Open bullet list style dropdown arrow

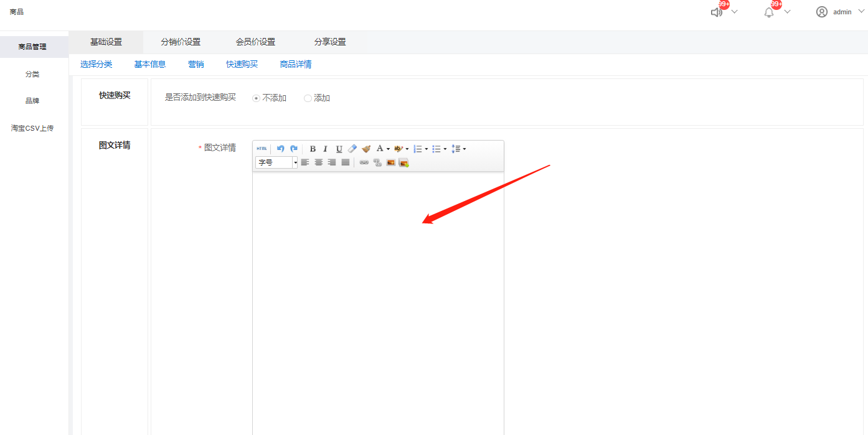pos(445,149)
